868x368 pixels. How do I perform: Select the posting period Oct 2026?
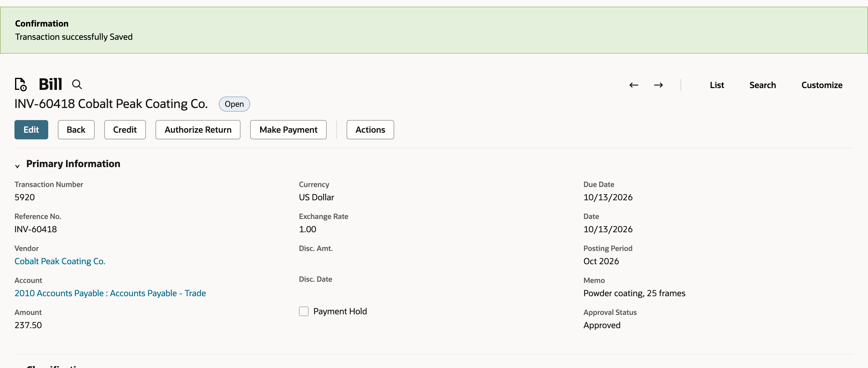tap(601, 261)
